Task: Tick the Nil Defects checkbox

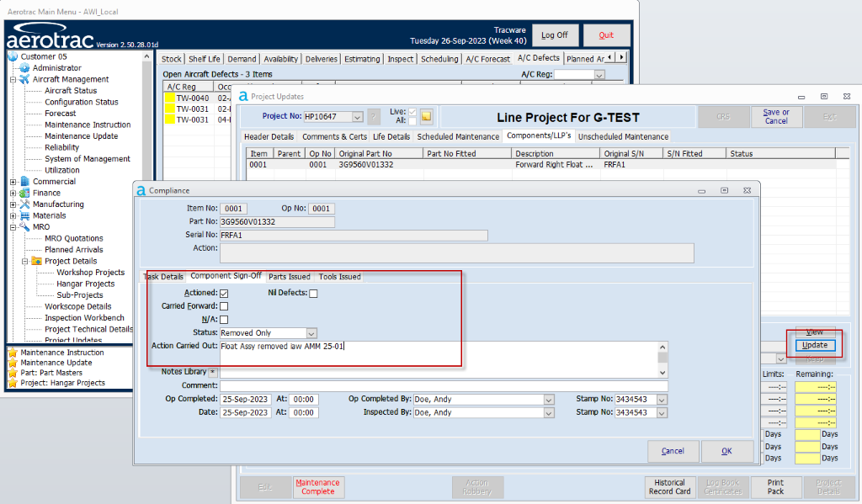Action: [313, 293]
